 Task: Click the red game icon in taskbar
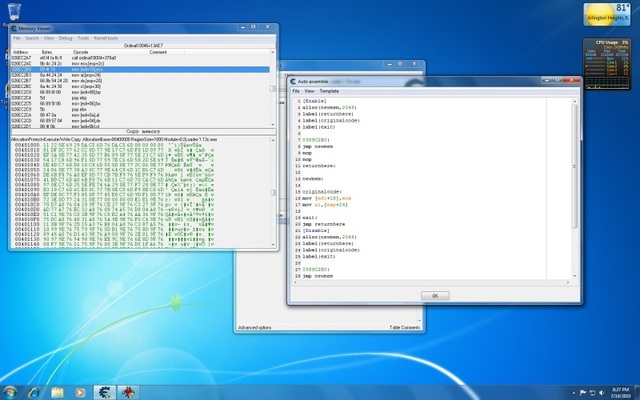click(x=130, y=390)
